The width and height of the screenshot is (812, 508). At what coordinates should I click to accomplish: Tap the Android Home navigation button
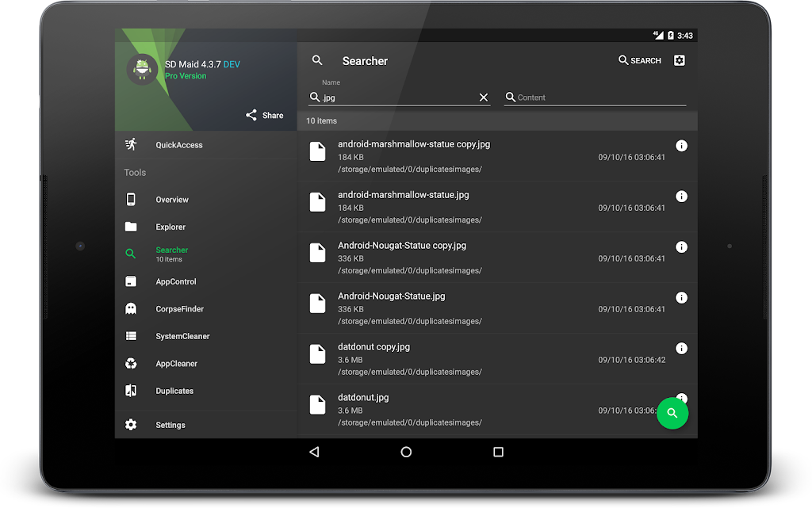406,452
